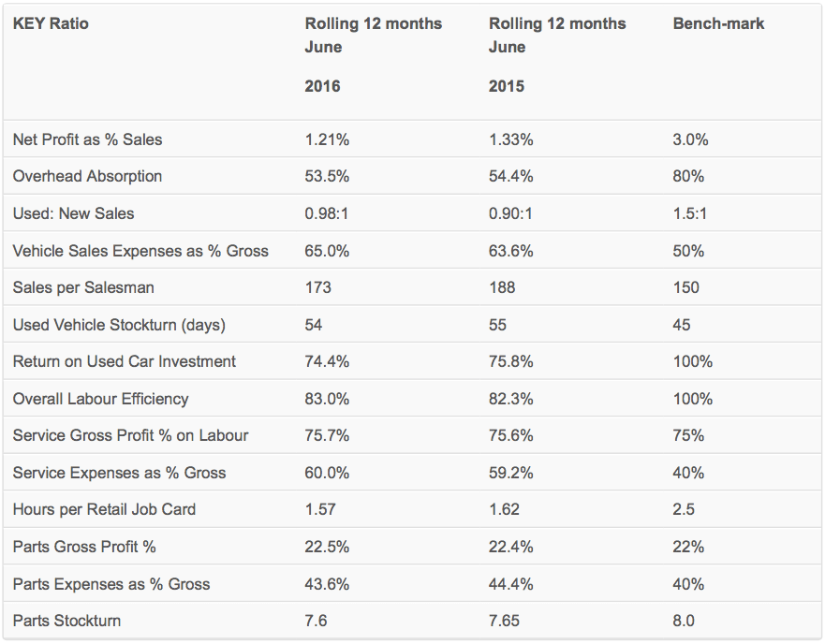Click Service Expenses as % Gross benchmark 40%
This screenshot has width=825, height=644.
[x=688, y=473]
